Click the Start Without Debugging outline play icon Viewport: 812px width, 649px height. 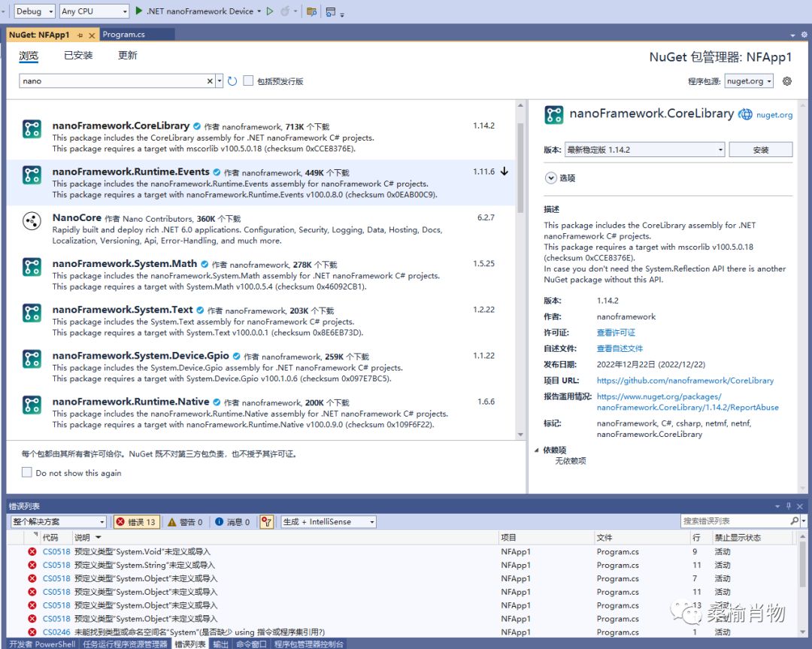pyautogui.click(x=270, y=11)
